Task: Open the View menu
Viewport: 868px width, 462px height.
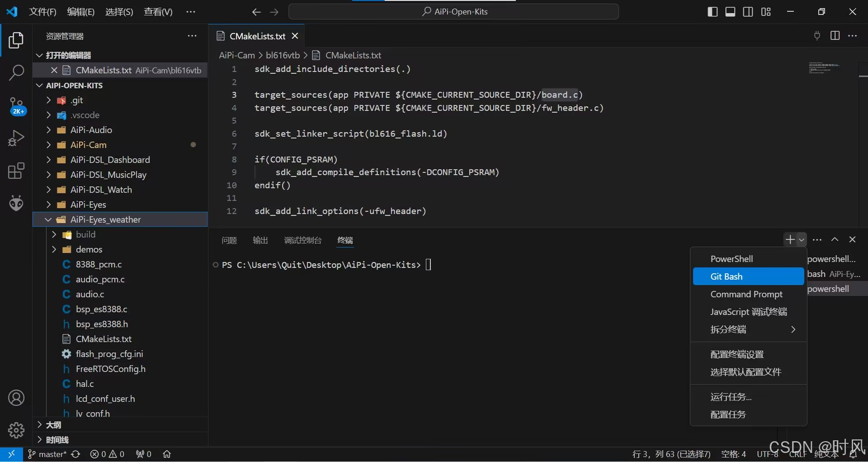Action: [158, 12]
